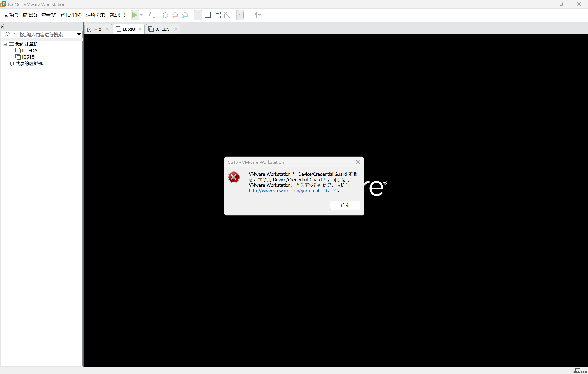The height and width of the screenshot is (374, 588).
Task: Enter full screen mode icon
Action: coord(217,15)
